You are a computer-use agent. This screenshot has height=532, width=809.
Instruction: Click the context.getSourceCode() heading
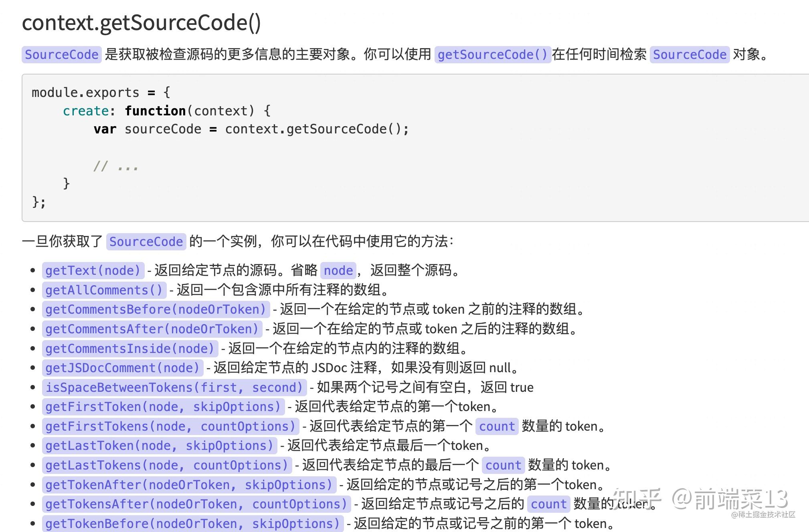[x=141, y=23]
